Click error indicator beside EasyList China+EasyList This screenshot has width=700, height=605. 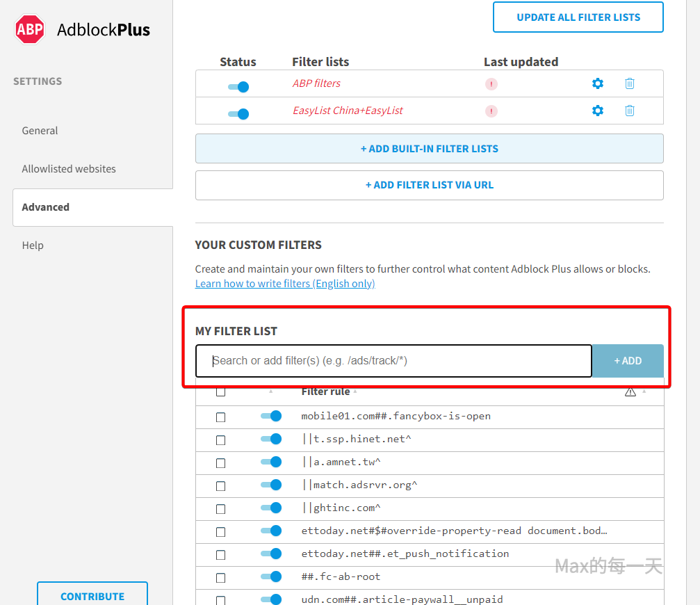(x=491, y=111)
